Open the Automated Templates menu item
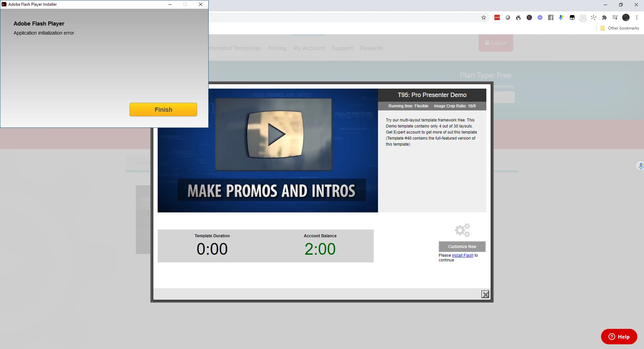Screen dimensions: 644x349 coord(235,48)
